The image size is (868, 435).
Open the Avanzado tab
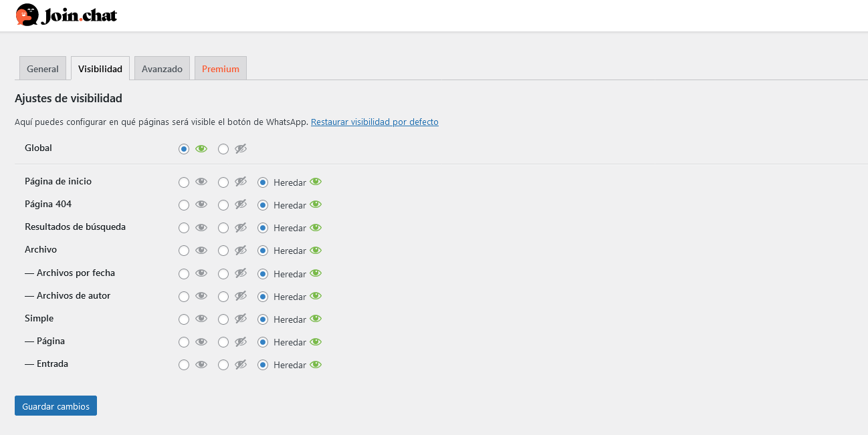[162, 69]
